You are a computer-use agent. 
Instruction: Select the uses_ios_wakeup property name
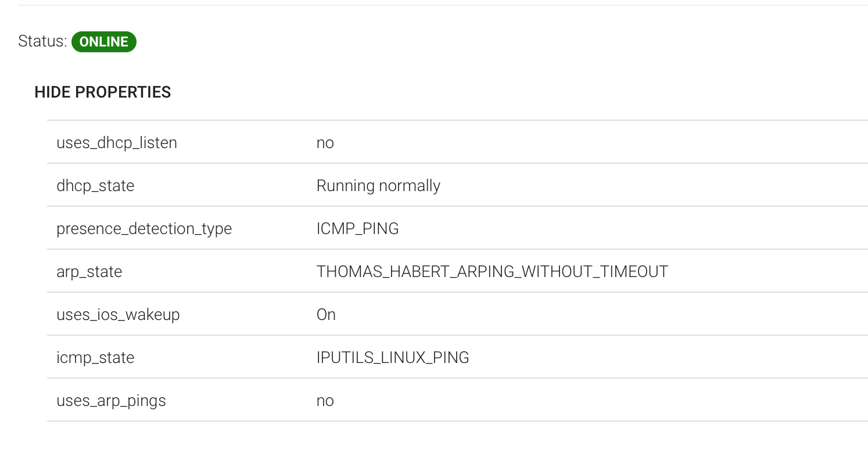click(x=118, y=315)
